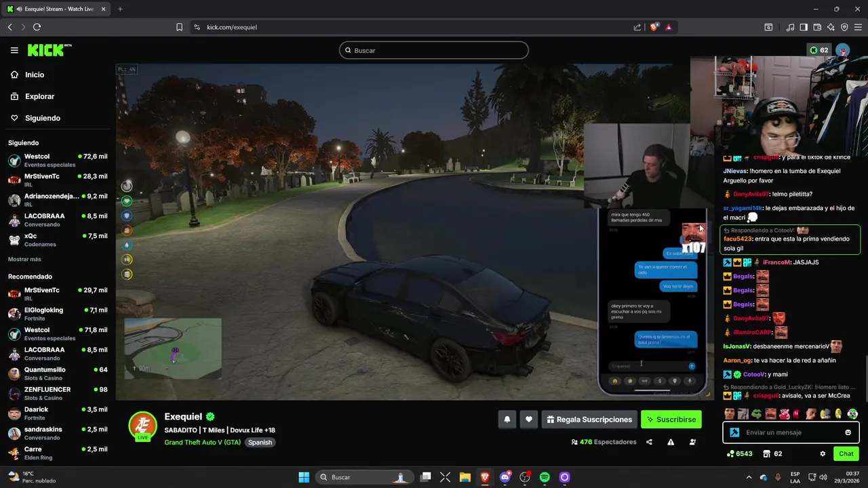Open Brave Shields icon
The height and width of the screenshot is (488, 868).
coord(654,27)
